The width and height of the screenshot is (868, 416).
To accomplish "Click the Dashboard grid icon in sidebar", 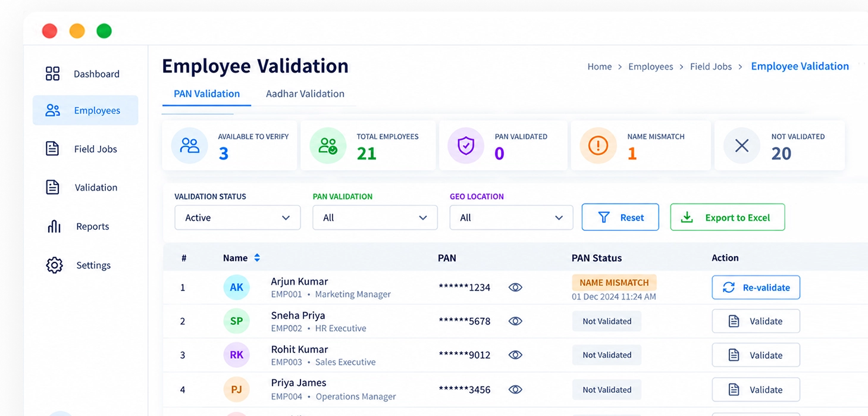I will 53,74.
